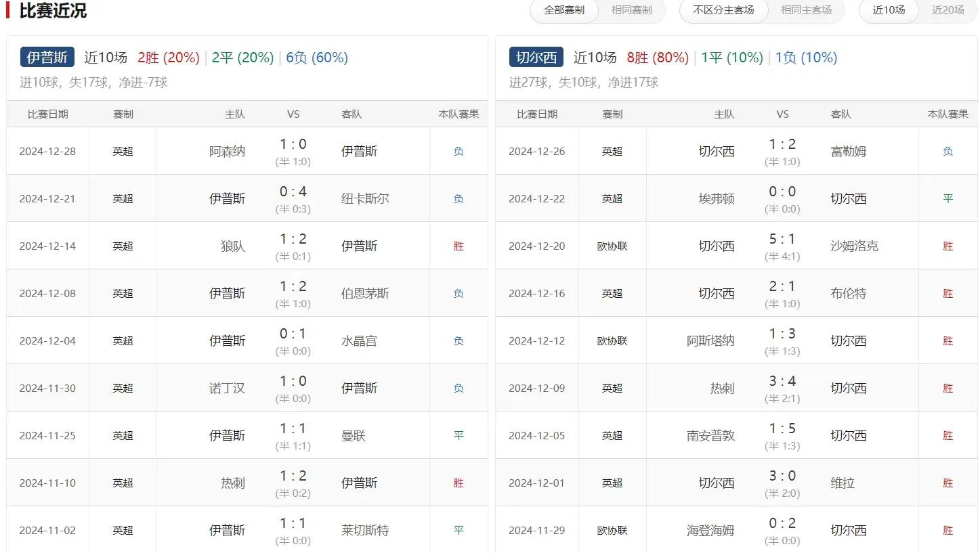Click the 胜 result in 狼队 row
The image size is (980, 553).
pos(459,246)
